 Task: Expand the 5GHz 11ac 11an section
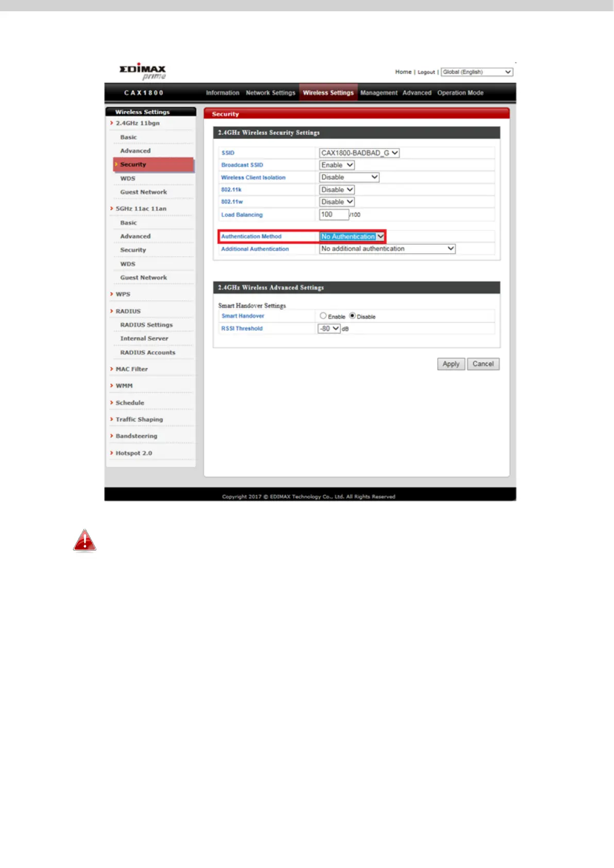click(x=141, y=209)
